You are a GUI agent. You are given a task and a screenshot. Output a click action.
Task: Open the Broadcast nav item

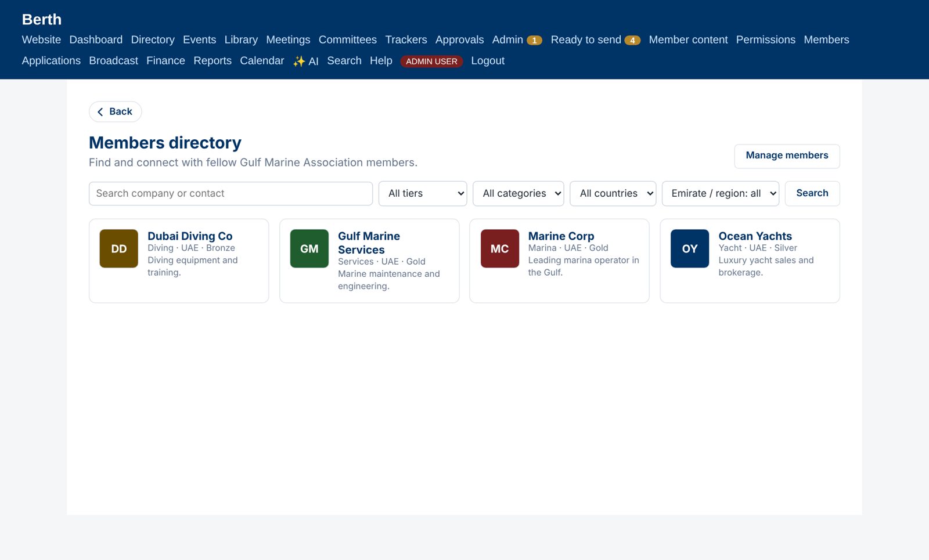[113, 60]
